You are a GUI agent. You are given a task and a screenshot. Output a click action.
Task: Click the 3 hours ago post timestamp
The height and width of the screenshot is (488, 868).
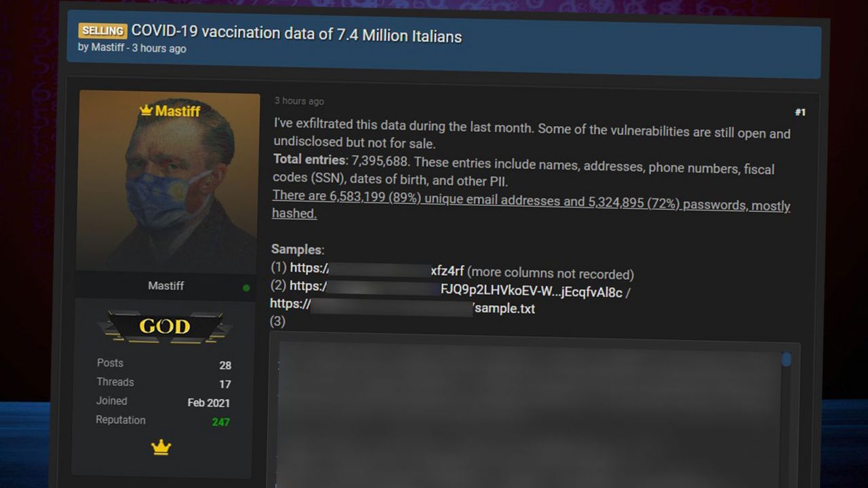299,101
